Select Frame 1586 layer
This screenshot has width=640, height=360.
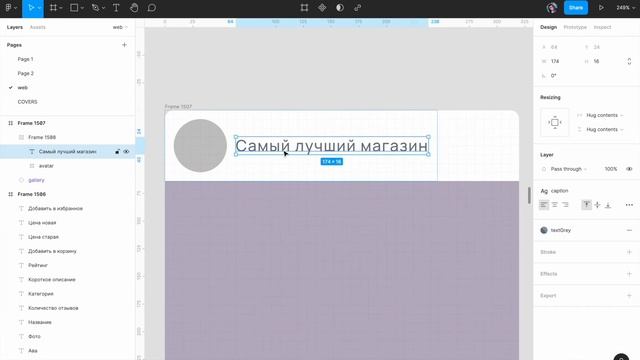[31, 194]
